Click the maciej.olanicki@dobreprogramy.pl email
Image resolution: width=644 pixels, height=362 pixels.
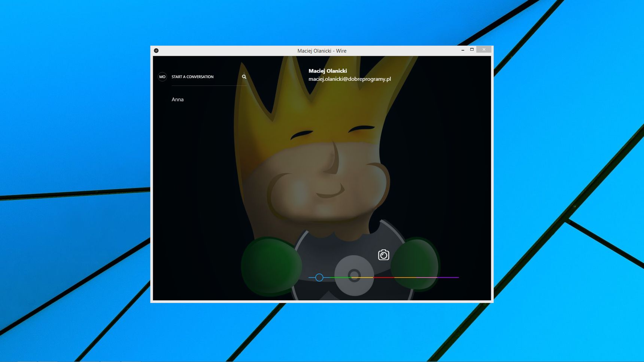click(x=350, y=79)
